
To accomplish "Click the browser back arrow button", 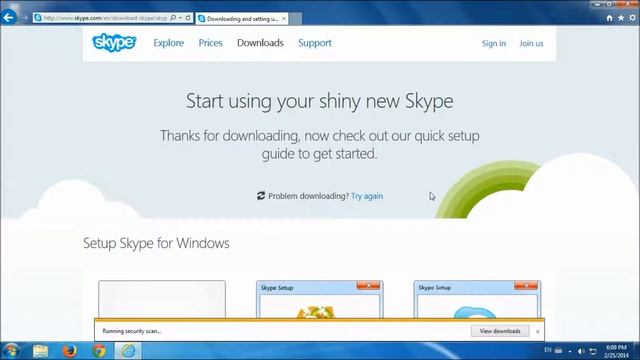I will [x=9, y=18].
